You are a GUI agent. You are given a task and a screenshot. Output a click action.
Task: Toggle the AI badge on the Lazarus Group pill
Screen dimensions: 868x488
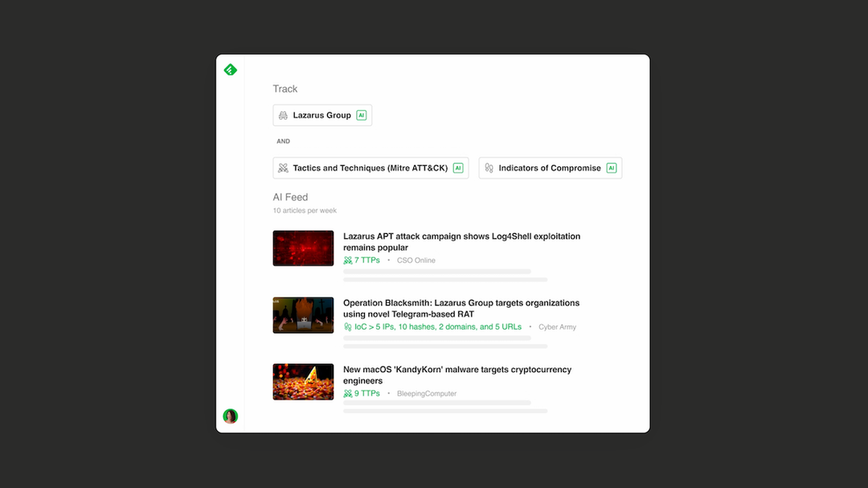pyautogui.click(x=361, y=115)
